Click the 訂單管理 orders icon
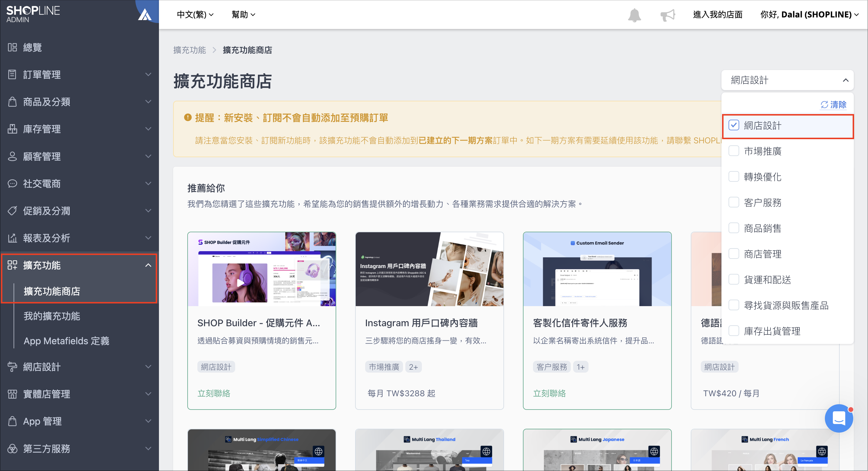Viewport: 868px width, 471px height. [12, 74]
